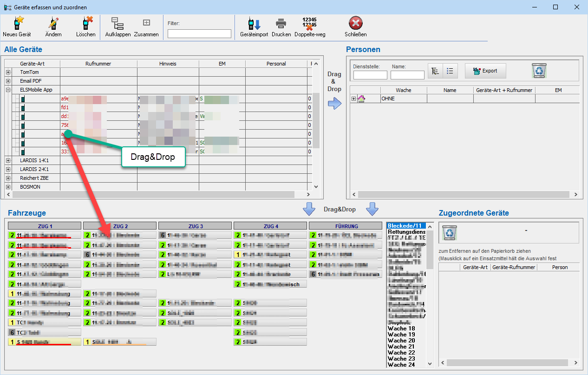Viewport: 588px width, 375px height.
Task: Click the Filter text field
Action: point(199,33)
